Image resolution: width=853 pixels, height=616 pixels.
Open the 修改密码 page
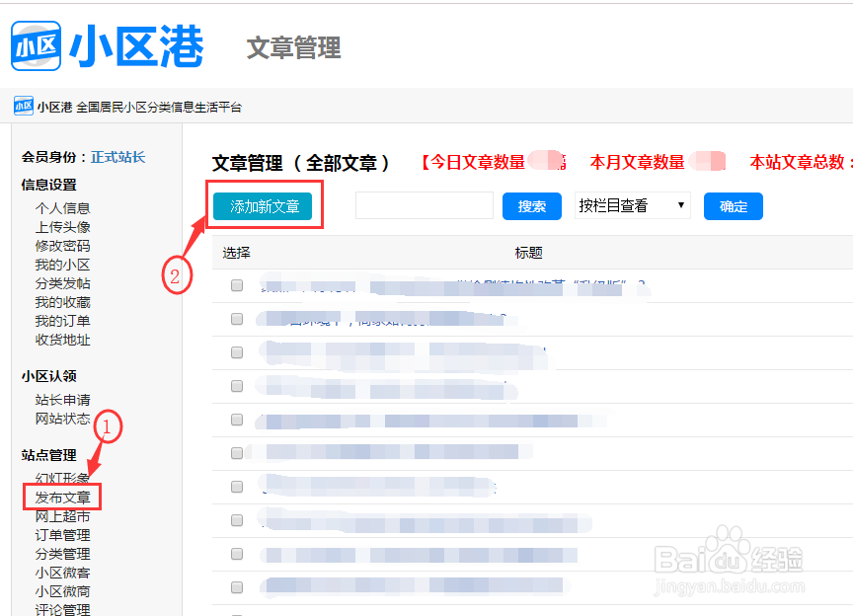(x=62, y=245)
